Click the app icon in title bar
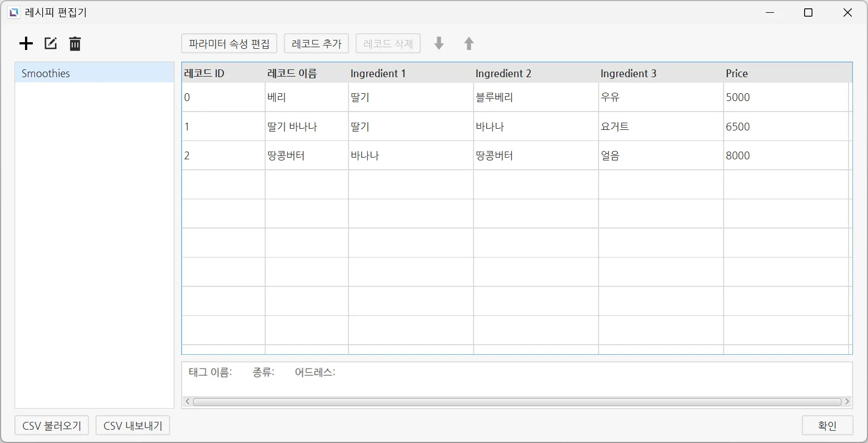Screen dimensions: 868x443 14,12
